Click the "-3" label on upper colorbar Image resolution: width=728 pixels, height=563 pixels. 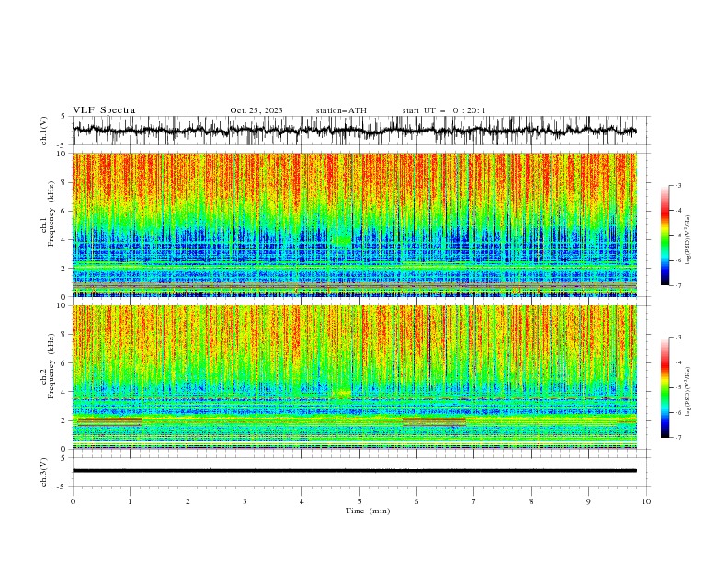coord(678,185)
